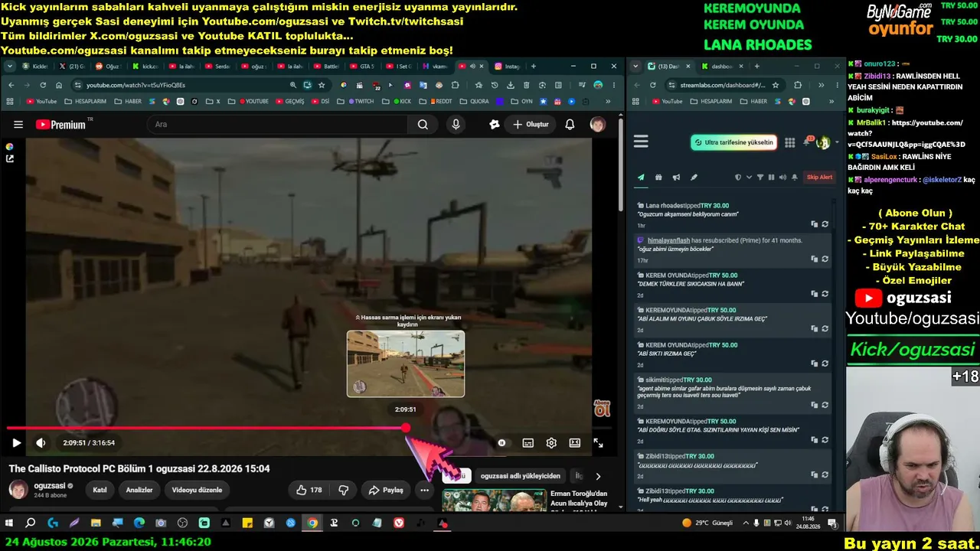The width and height of the screenshot is (980, 551).
Task: Open more actions menu beside Paylaş
Action: 424,490
